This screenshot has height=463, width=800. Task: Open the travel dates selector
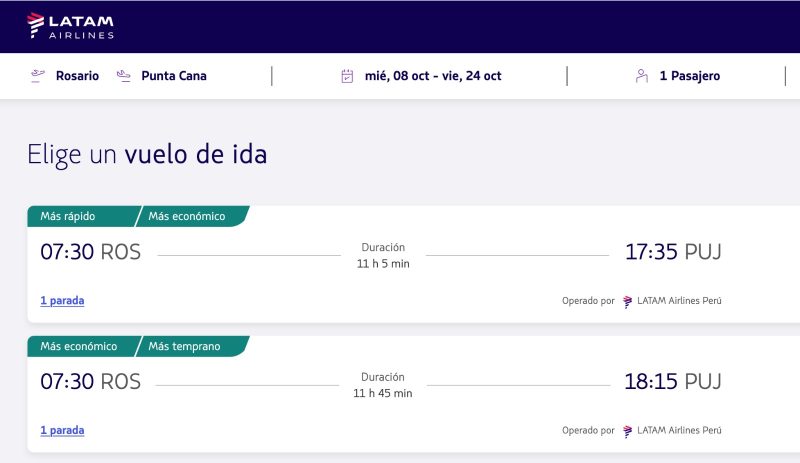pos(433,76)
